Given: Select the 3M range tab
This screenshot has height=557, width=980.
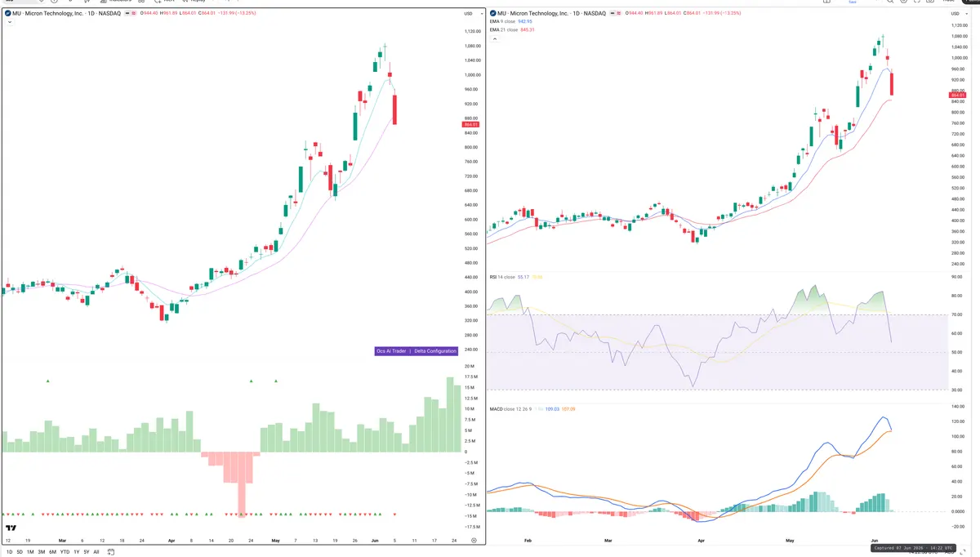Looking at the screenshot, I should tap(42, 551).
